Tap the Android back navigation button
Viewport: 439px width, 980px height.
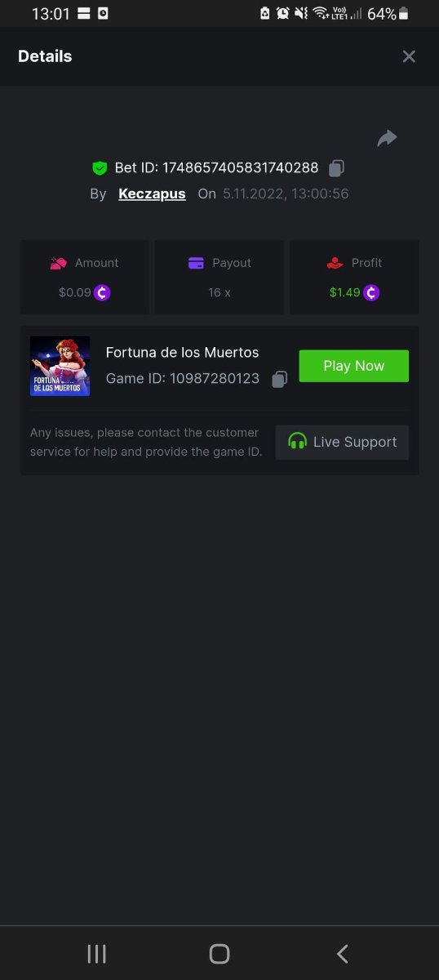[343, 953]
